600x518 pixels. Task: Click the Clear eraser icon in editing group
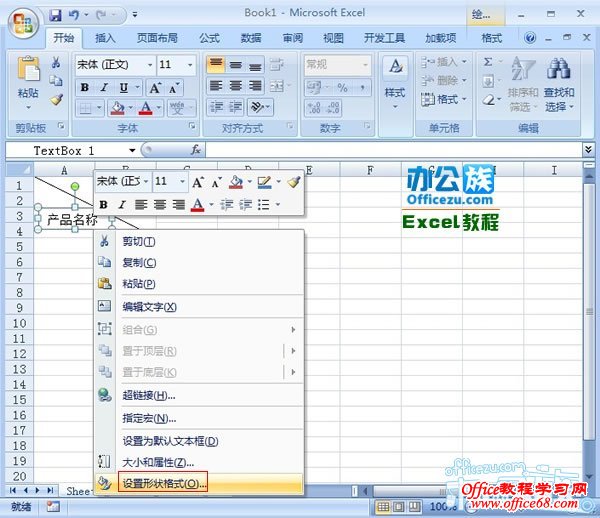pos(489,100)
